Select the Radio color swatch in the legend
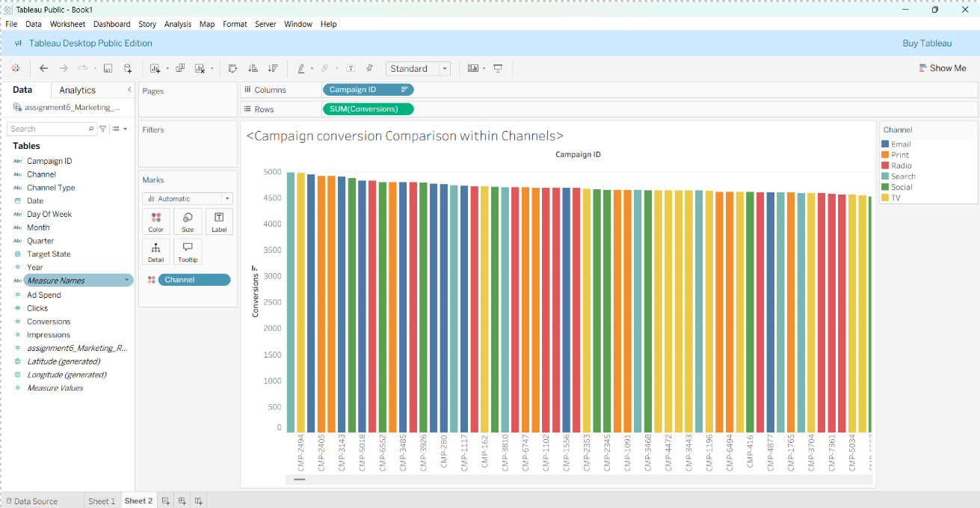 click(886, 166)
